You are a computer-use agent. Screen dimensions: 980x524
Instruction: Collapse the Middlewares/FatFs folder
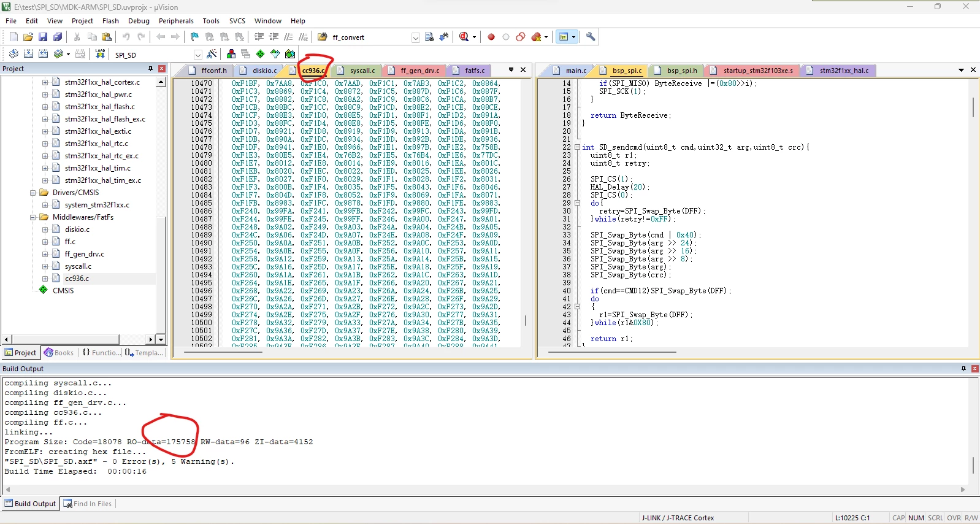click(x=33, y=217)
